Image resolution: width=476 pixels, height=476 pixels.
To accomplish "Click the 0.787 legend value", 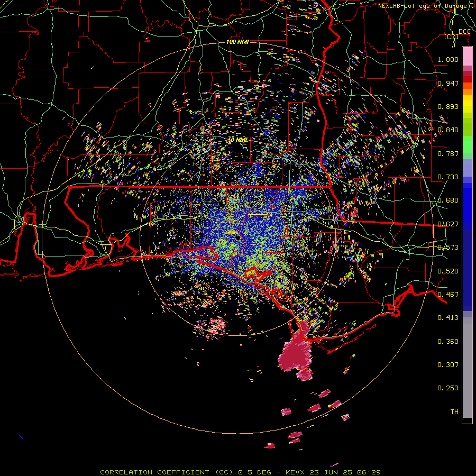I will pos(448,153).
